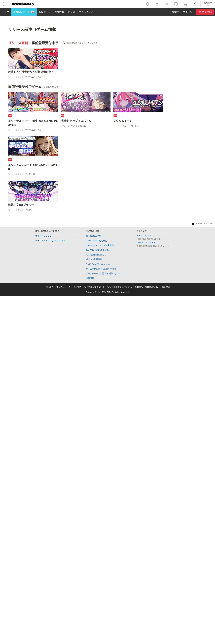Viewport: 215px width, 644px height.
Task: Go to 成人向けへ FANZA link
Action: [x=208, y=4]
